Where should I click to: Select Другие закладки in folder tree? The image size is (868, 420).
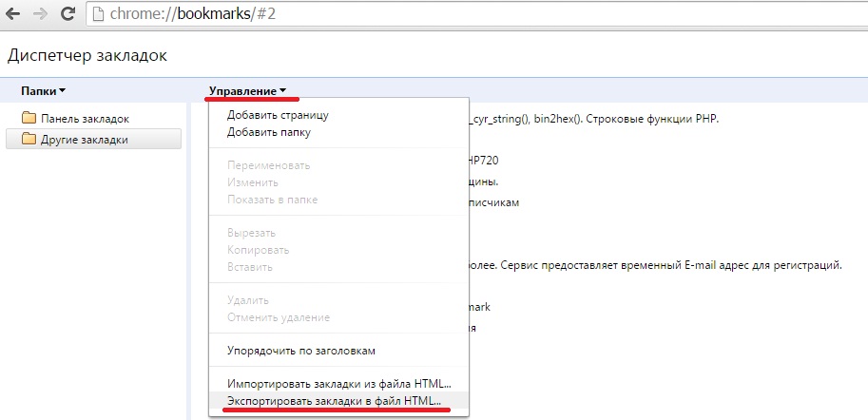(x=85, y=140)
